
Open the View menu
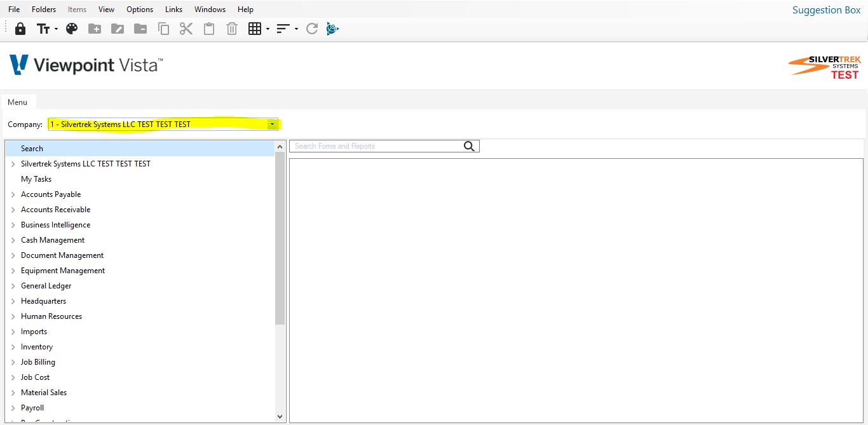click(x=107, y=10)
